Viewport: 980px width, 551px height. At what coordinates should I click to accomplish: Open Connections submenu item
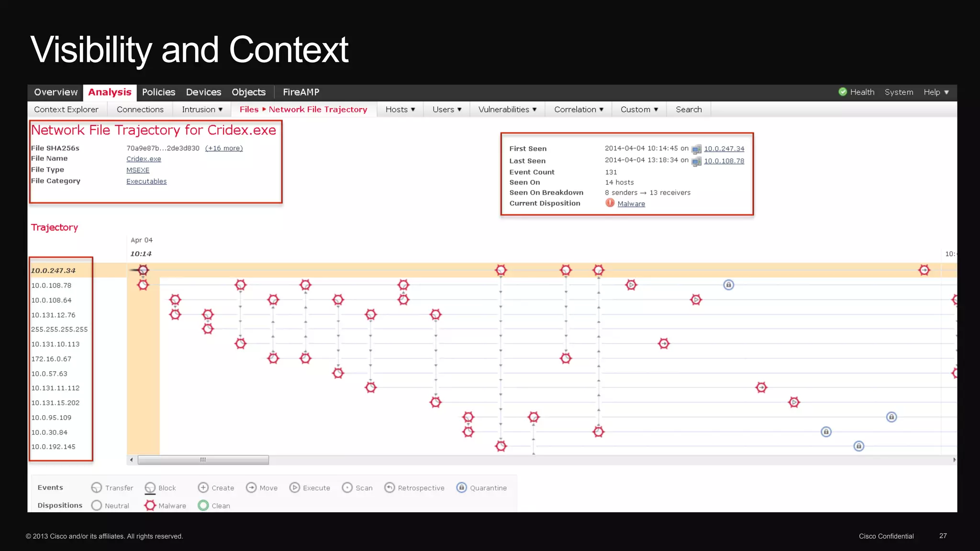point(140,110)
